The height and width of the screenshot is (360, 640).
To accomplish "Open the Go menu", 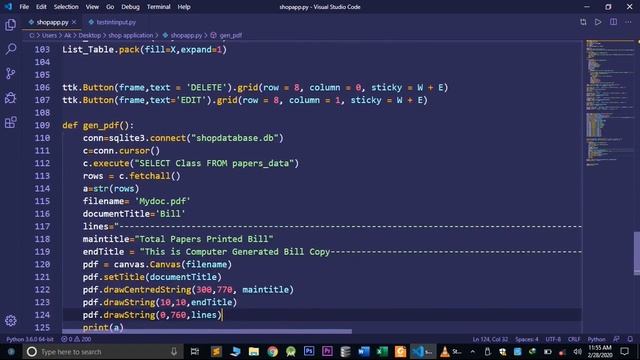I will click(x=110, y=7).
